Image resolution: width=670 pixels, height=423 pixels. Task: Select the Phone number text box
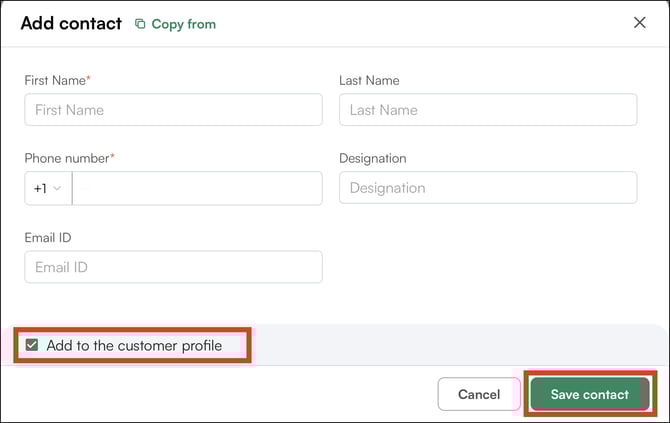[x=197, y=188]
